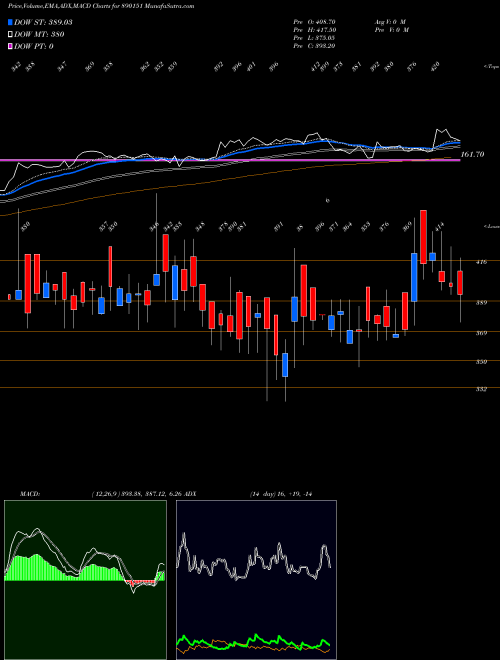The width and height of the screenshot is (500, 660).
Task: Click the 369 price level label
Action: click(481, 333)
